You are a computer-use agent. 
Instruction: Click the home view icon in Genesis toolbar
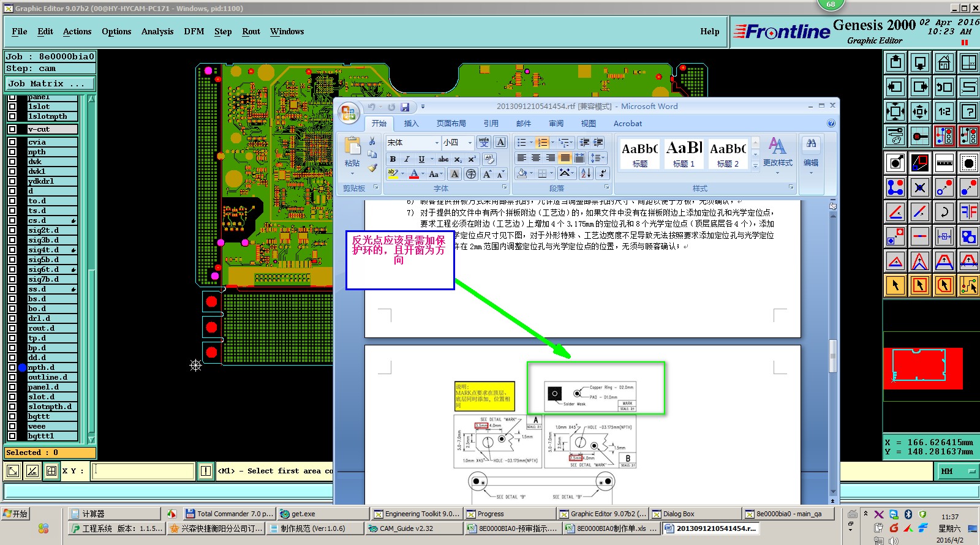pyautogui.click(x=944, y=62)
